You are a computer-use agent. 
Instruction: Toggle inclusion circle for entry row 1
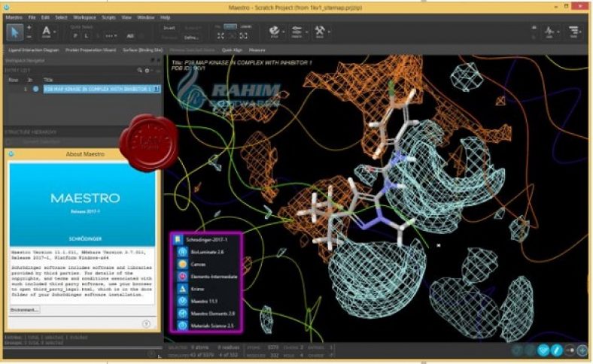36,89
